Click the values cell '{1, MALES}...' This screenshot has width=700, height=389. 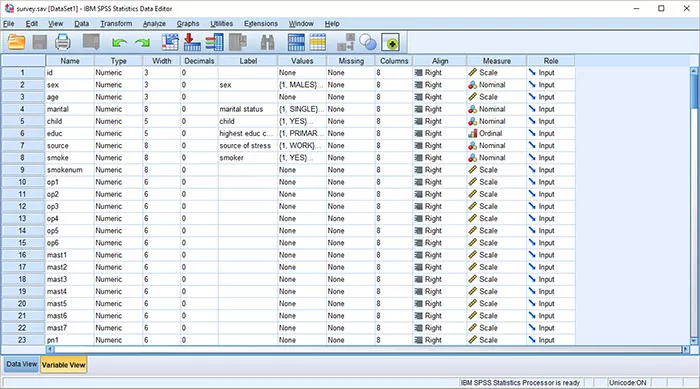pos(301,84)
